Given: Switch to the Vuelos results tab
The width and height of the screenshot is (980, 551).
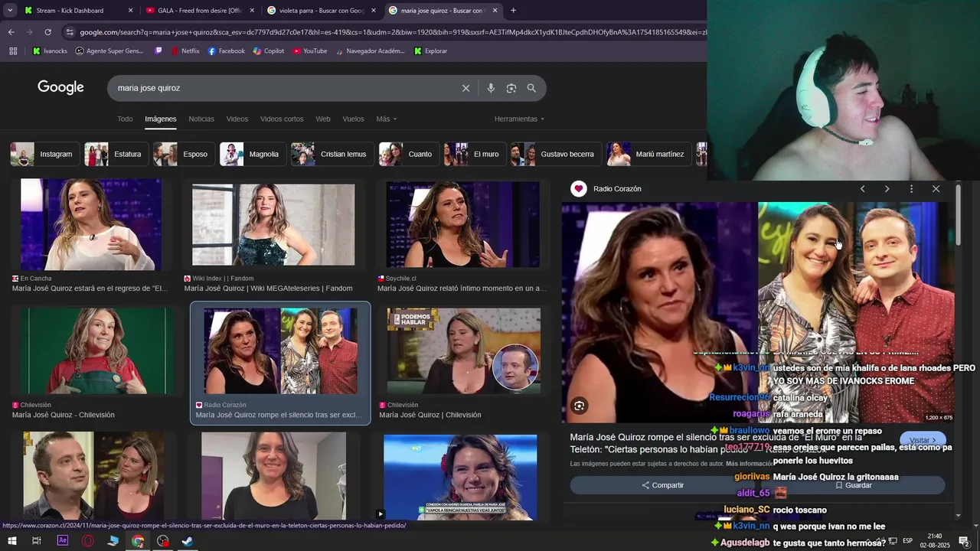Looking at the screenshot, I should [353, 119].
